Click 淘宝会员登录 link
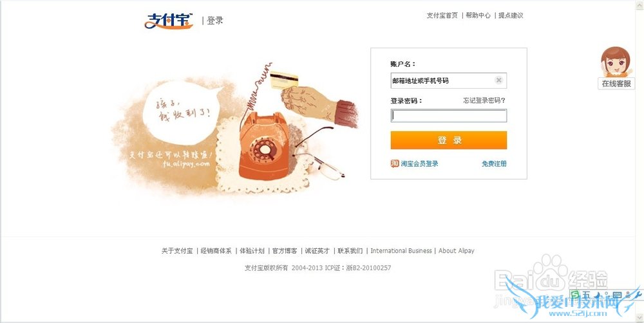This screenshot has width=644, height=323. click(x=419, y=164)
